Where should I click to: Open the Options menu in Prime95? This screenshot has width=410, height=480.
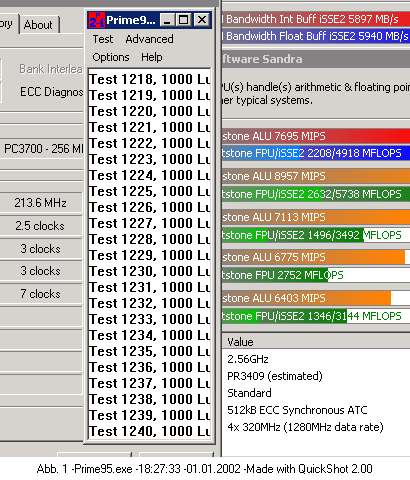[111, 57]
